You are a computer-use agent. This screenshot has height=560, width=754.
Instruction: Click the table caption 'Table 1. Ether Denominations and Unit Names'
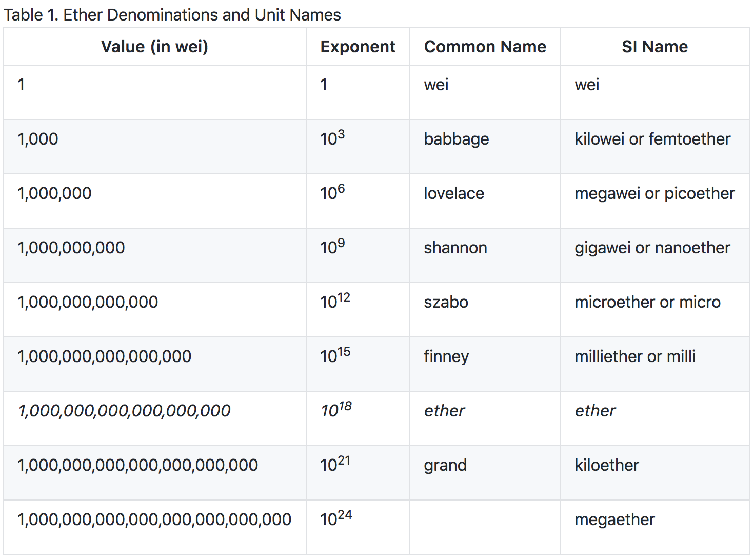click(x=172, y=15)
